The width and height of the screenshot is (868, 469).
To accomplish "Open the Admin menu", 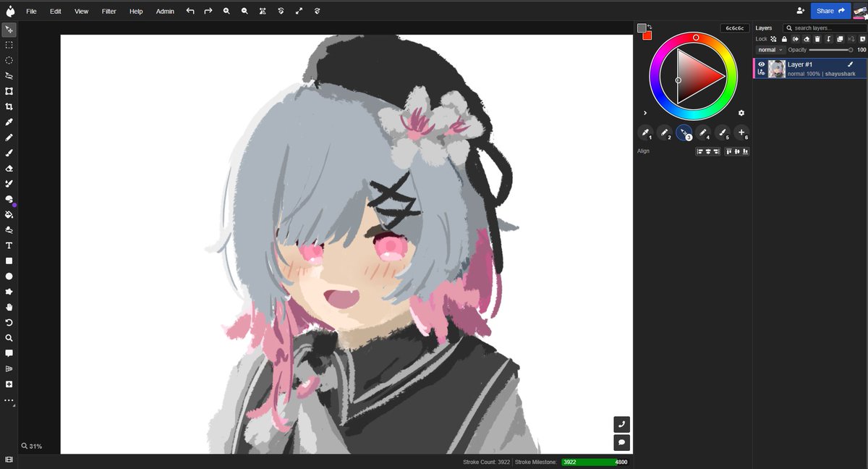I will tap(165, 12).
